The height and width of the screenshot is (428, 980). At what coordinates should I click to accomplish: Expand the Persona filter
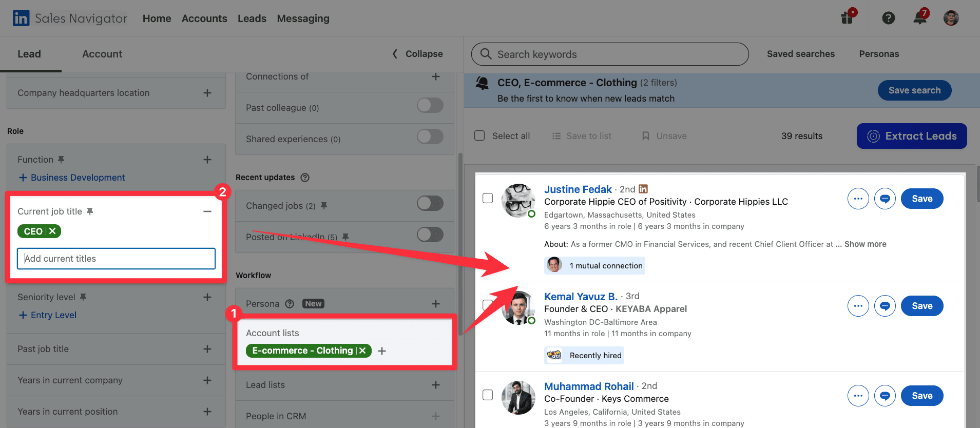[x=436, y=304]
